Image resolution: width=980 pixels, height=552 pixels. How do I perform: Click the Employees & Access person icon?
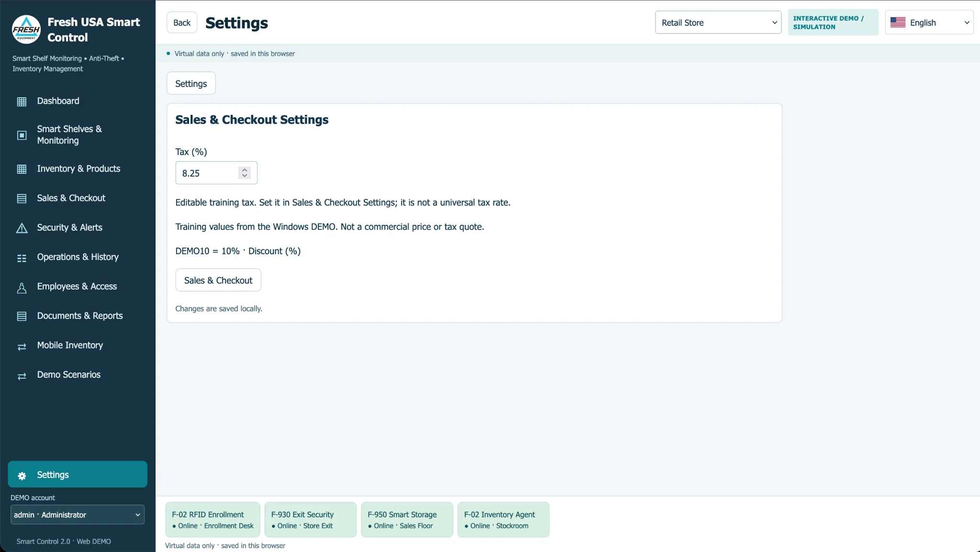tap(22, 288)
